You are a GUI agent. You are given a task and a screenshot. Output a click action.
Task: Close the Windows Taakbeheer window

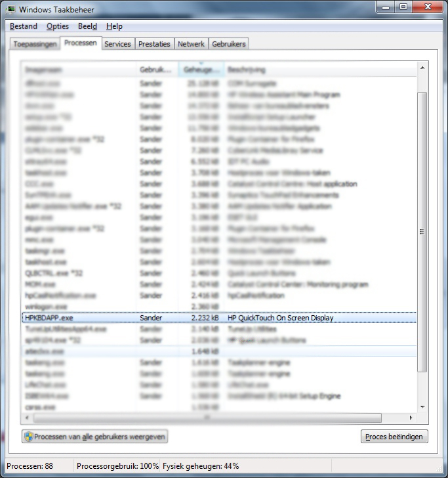[428, 7]
